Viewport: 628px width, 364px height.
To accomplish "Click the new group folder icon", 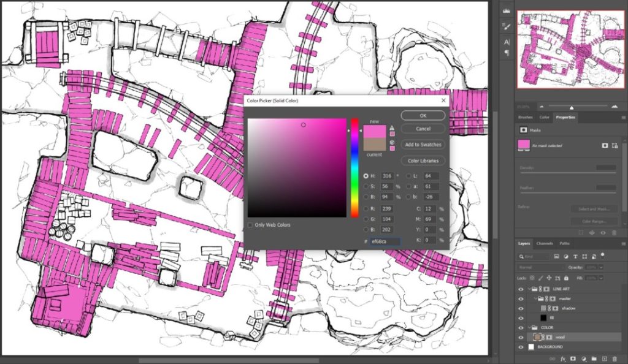I will point(594,358).
